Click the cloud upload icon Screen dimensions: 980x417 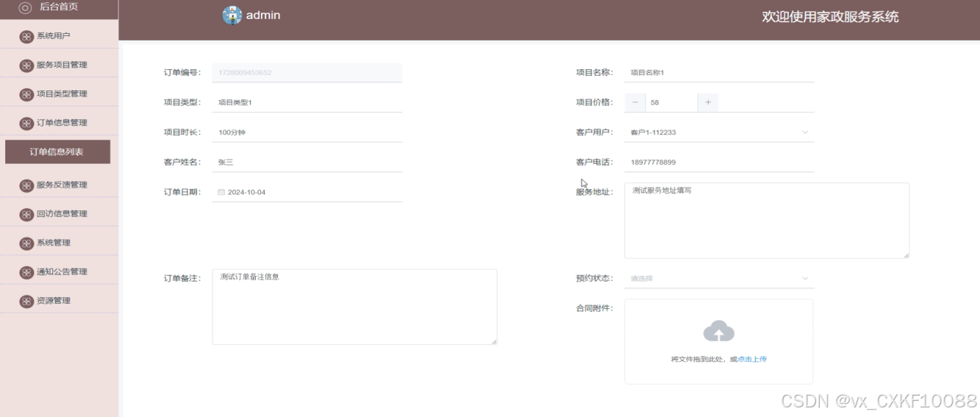point(719,332)
